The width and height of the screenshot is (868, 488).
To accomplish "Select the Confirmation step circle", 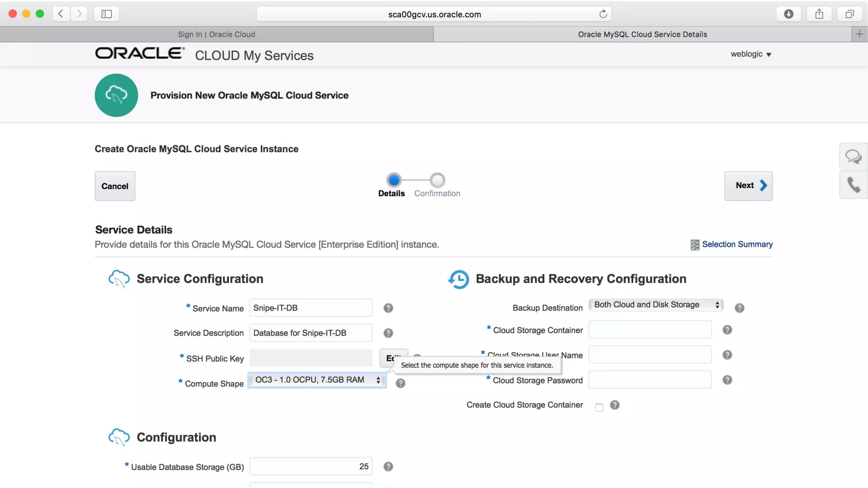I will click(x=437, y=180).
